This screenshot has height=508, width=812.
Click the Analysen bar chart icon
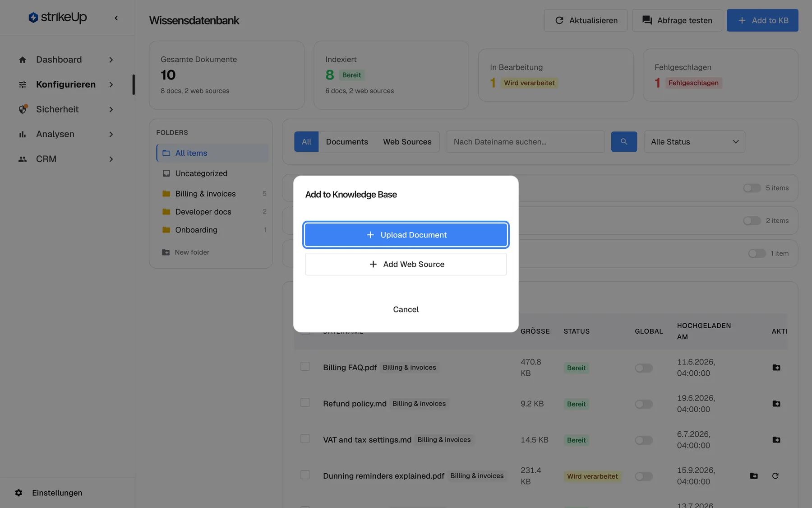23,134
